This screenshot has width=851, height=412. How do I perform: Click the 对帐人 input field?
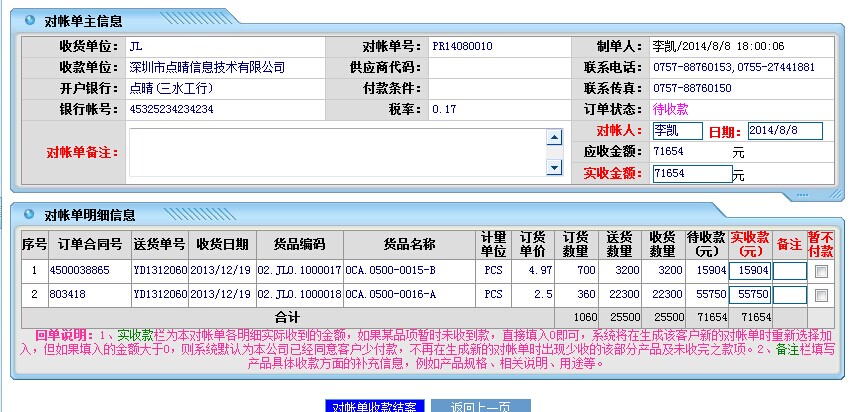point(677,131)
